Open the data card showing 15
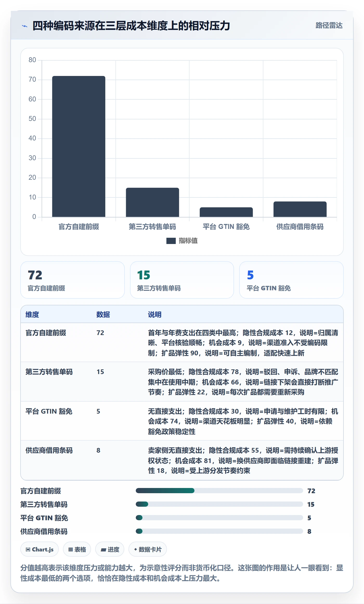This screenshot has height=604, width=364. [182, 280]
